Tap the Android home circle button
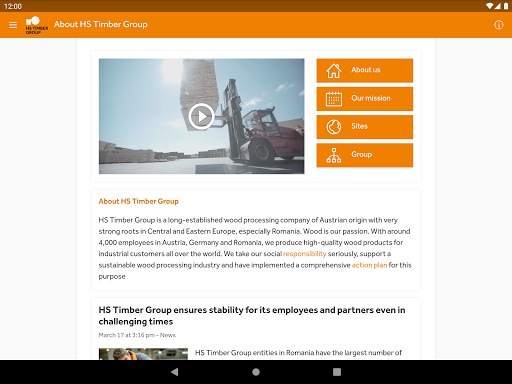 pos(256,372)
